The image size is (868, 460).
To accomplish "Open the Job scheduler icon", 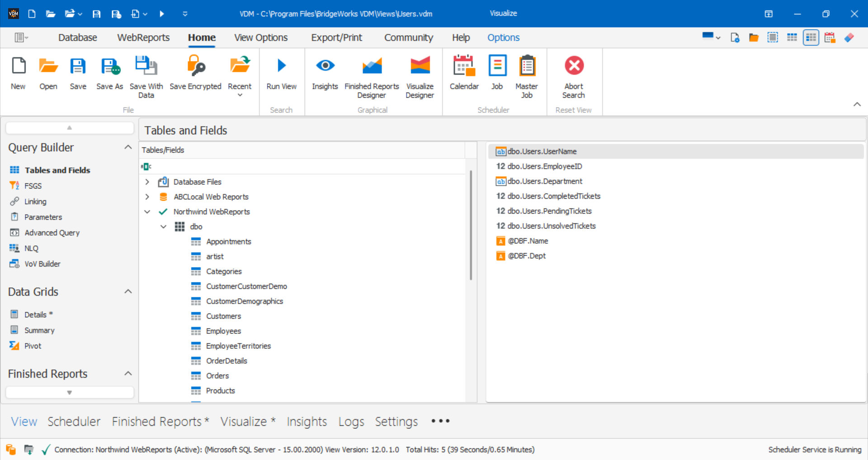I will point(497,66).
